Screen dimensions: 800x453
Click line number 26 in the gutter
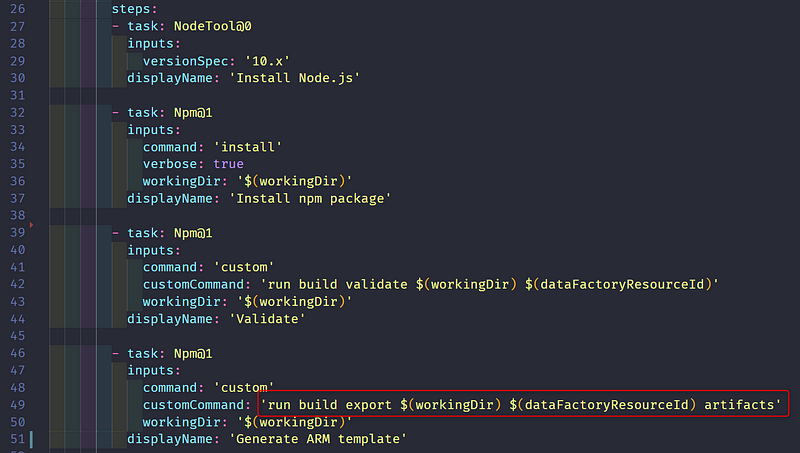[16, 8]
